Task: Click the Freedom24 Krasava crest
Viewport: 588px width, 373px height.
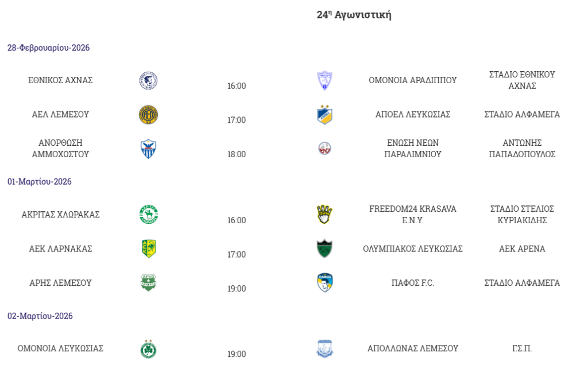Action: pyautogui.click(x=325, y=215)
